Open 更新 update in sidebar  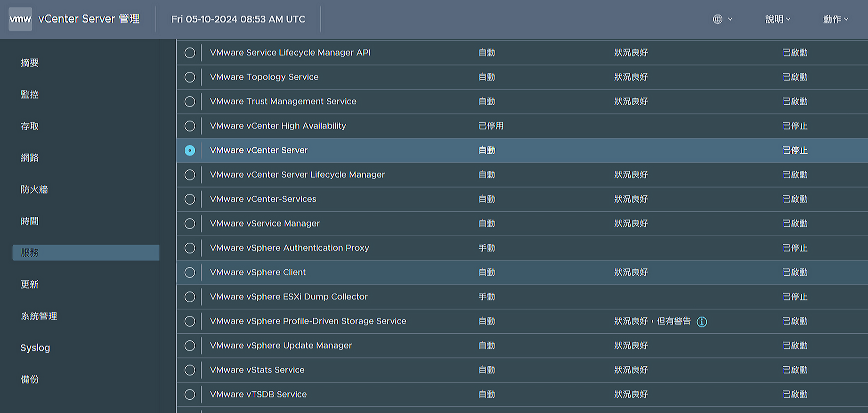pos(30,284)
